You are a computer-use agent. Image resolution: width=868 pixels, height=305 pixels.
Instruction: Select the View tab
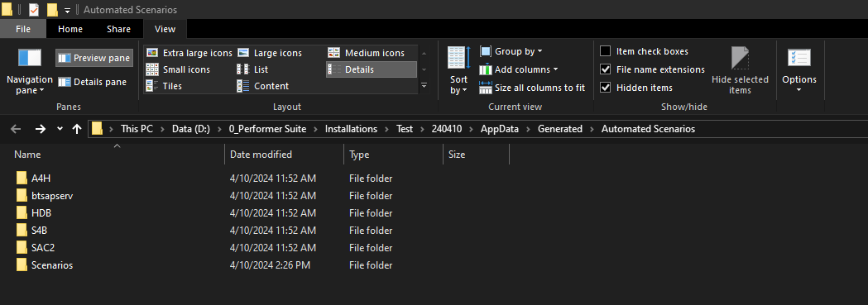[165, 29]
